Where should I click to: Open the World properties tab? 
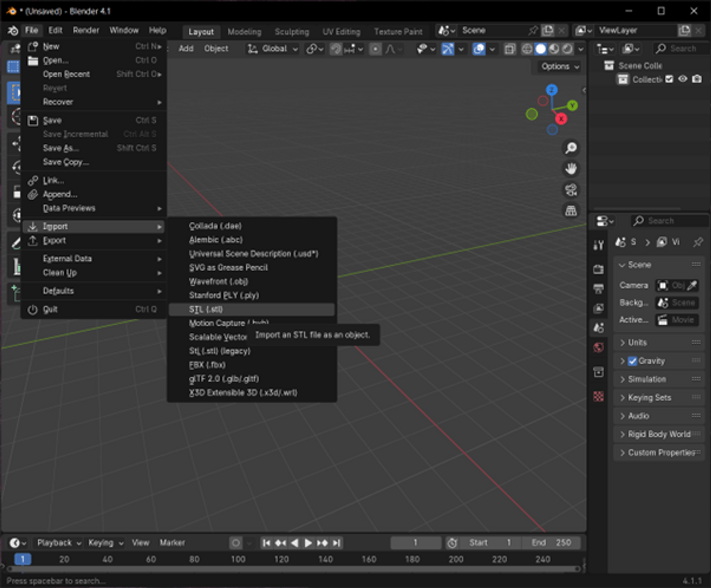click(598, 347)
